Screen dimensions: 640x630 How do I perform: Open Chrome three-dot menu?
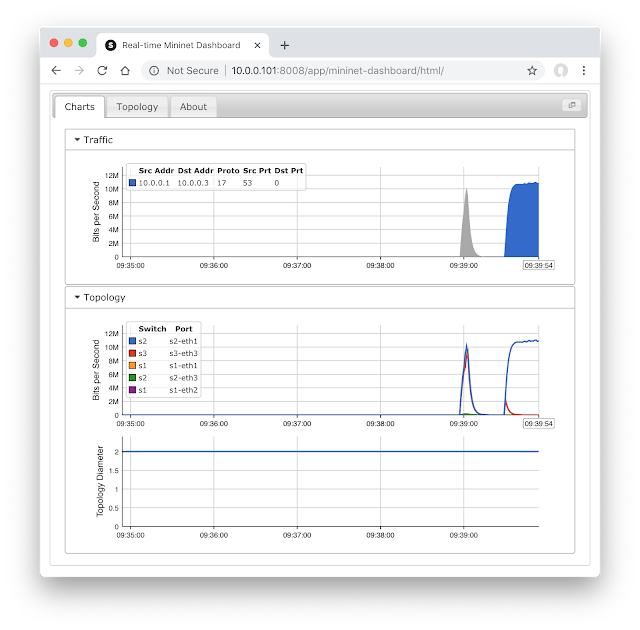[x=584, y=71]
